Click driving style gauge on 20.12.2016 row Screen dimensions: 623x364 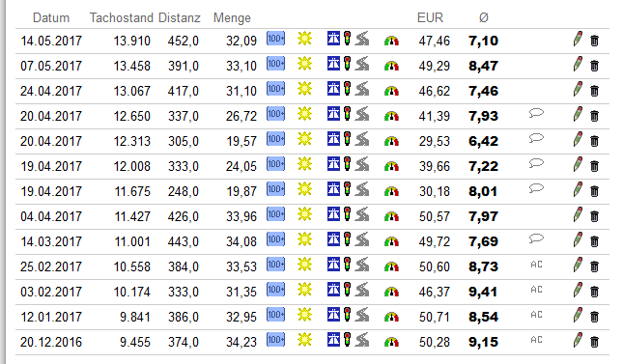pos(391,342)
